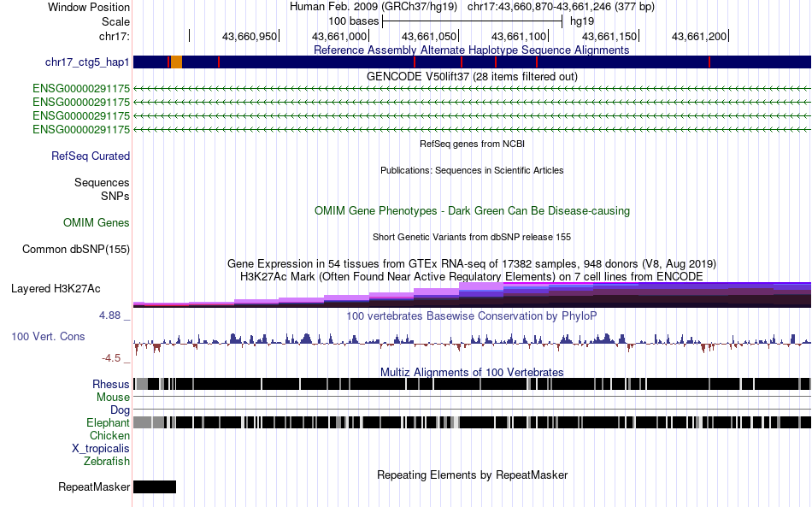Click the RefSeq Curated track label

point(91,156)
